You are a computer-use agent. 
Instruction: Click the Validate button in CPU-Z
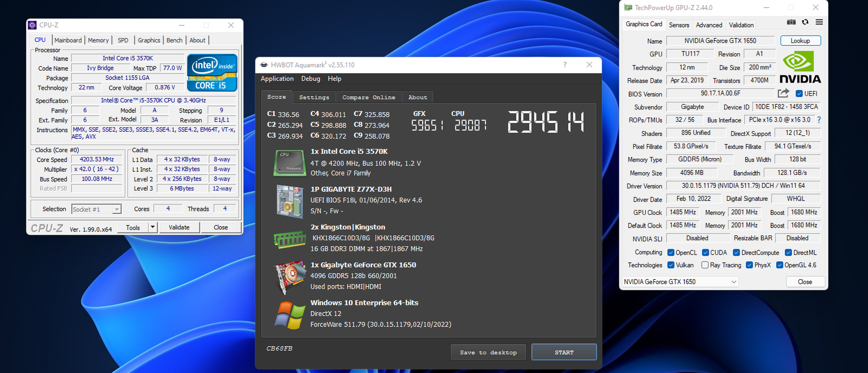pyautogui.click(x=179, y=227)
